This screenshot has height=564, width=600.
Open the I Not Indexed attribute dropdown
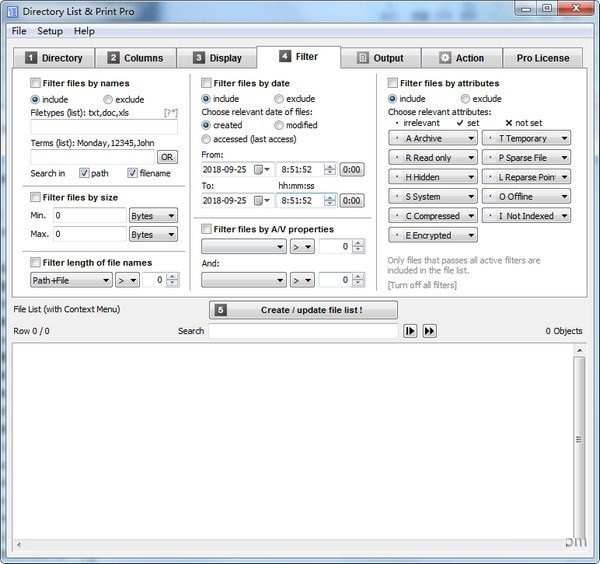(x=527, y=216)
